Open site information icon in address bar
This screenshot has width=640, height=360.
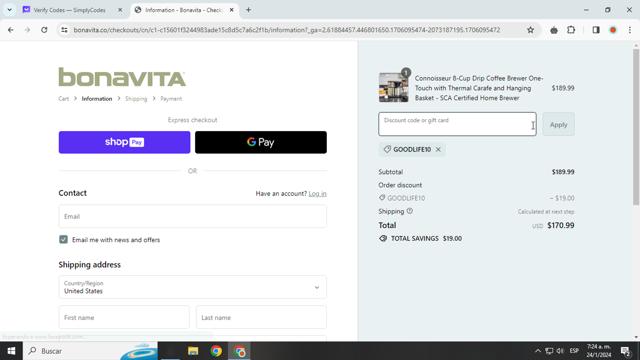64,30
